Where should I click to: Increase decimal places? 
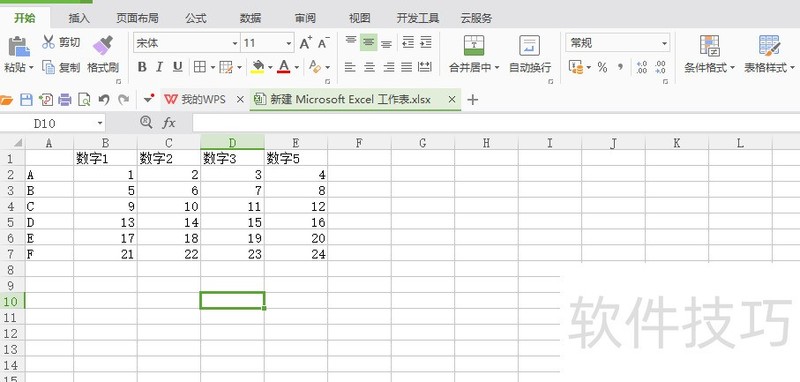tap(642, 67)
